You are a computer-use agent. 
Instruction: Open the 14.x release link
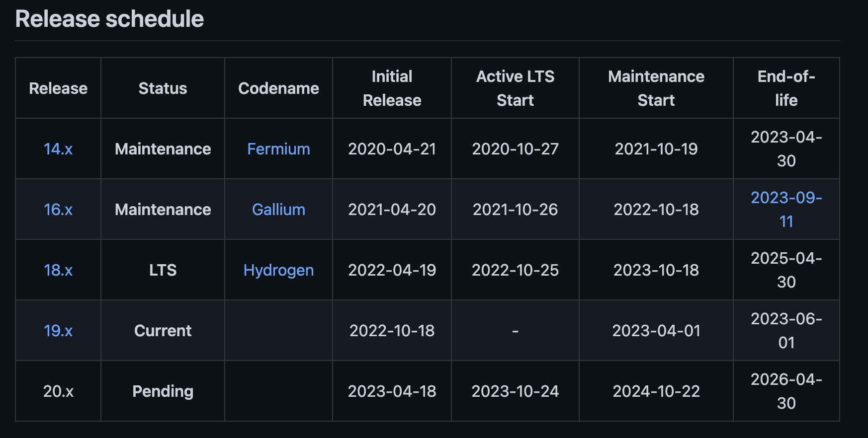[58, 149]
